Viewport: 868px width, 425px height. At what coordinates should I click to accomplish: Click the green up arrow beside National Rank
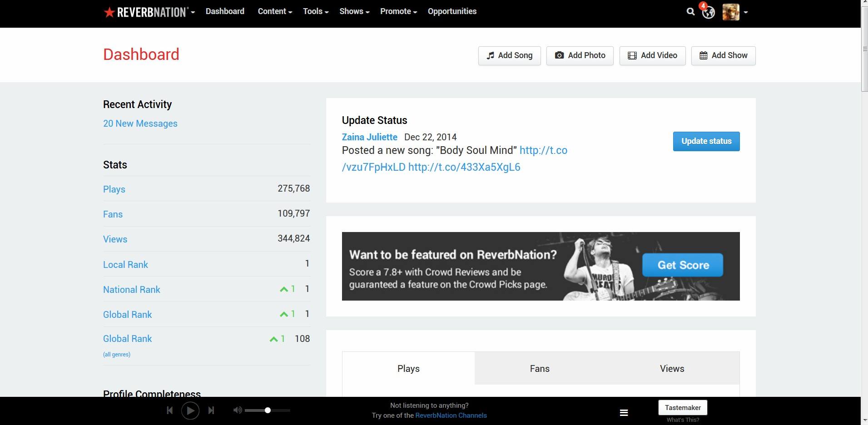(x=284, y=289)
